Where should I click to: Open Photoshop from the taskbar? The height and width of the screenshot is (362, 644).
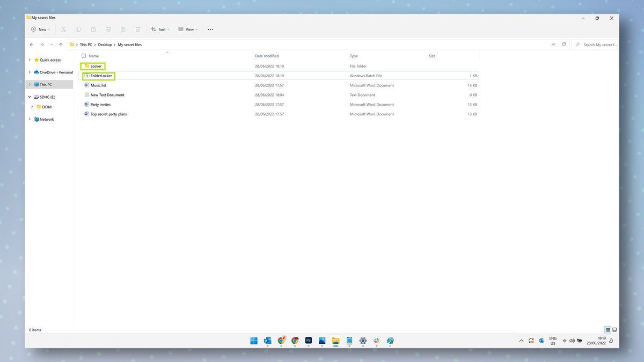click(x=309, y=341)
